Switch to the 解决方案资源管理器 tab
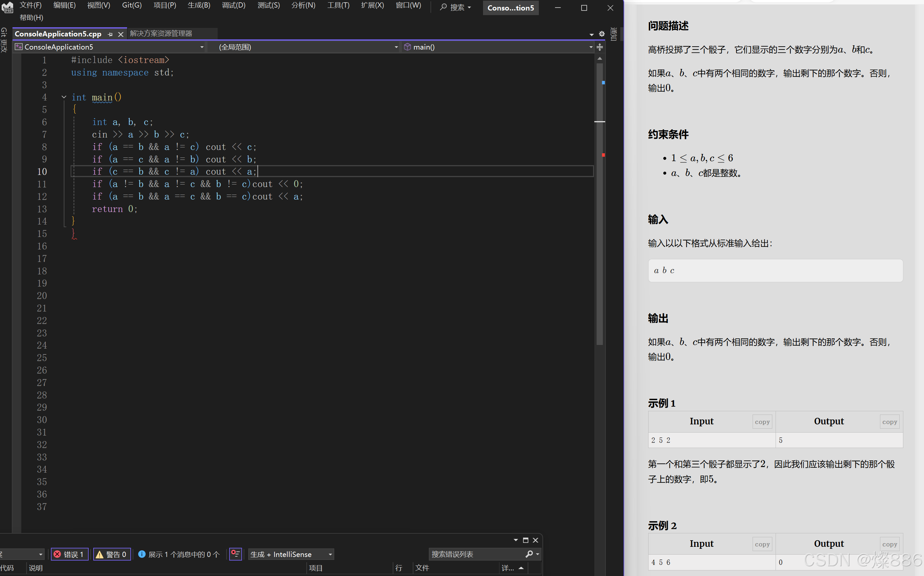The image size is (924, 576). (x=161, y=33)
